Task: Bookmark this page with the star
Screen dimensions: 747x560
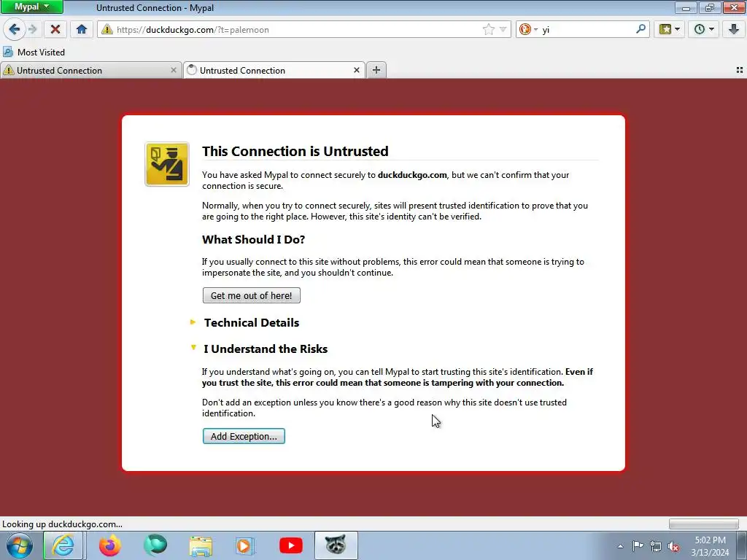Action: pos(488,29)
